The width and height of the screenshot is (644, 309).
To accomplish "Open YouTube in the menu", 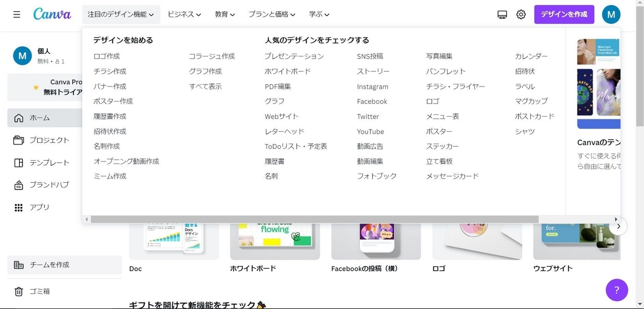I will point(370,132).
